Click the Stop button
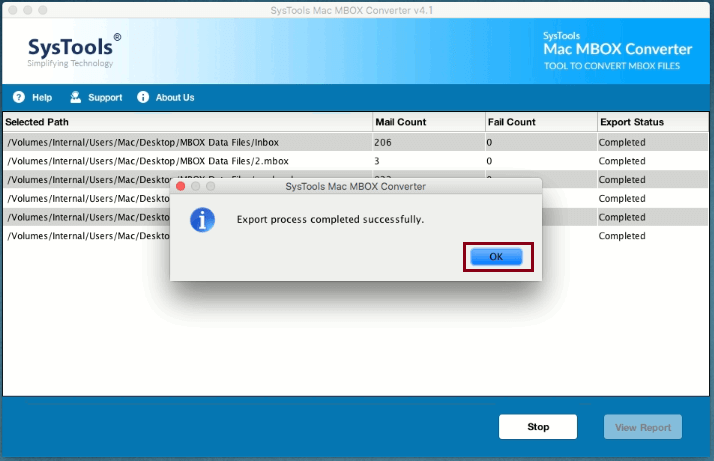 click(x=538, y=427)
